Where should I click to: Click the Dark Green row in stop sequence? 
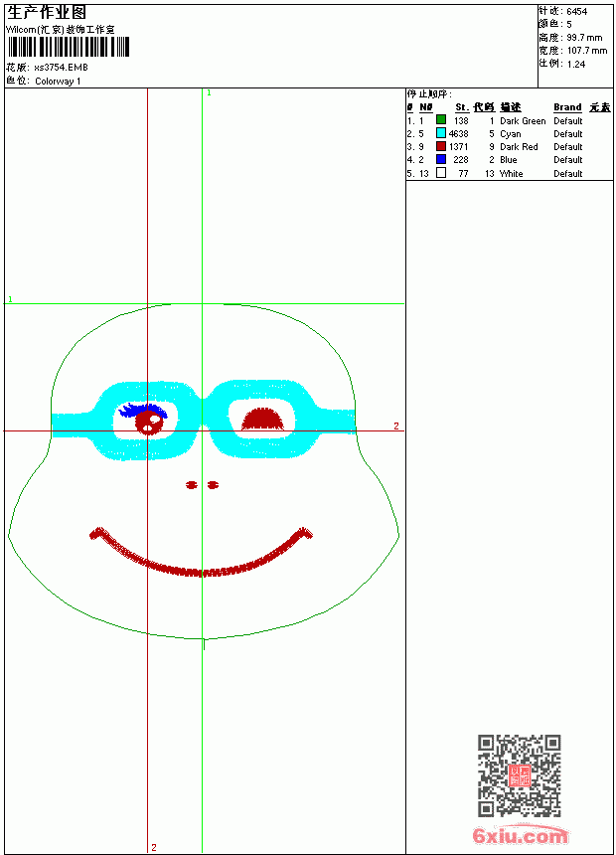pos(509,120)
